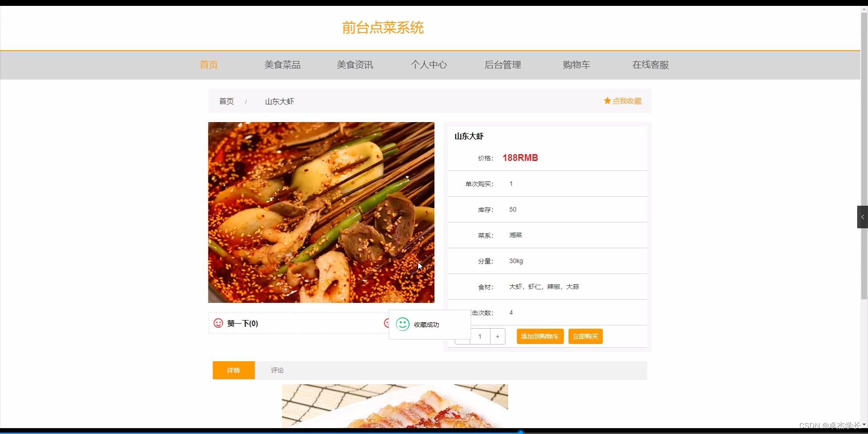
Task: Click the 188RMB price text
Action: (x=520, y=158)
